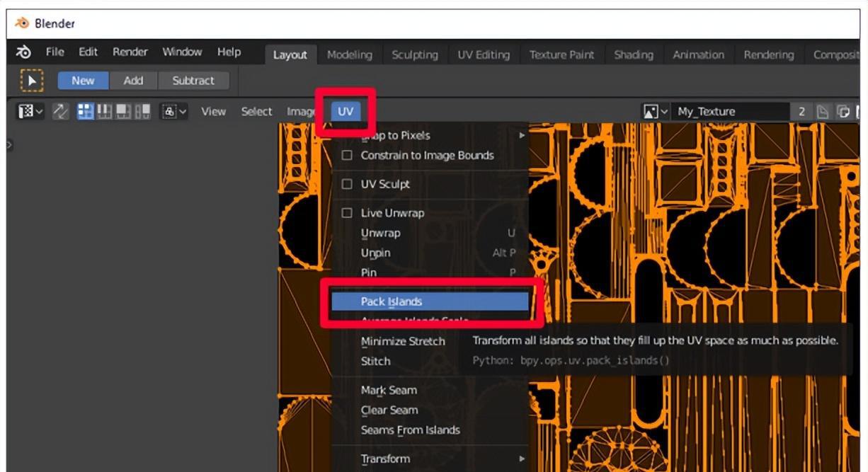Expand the hidden toolbar arrow at left edge

pyautogui.click(x=8, y=145)
